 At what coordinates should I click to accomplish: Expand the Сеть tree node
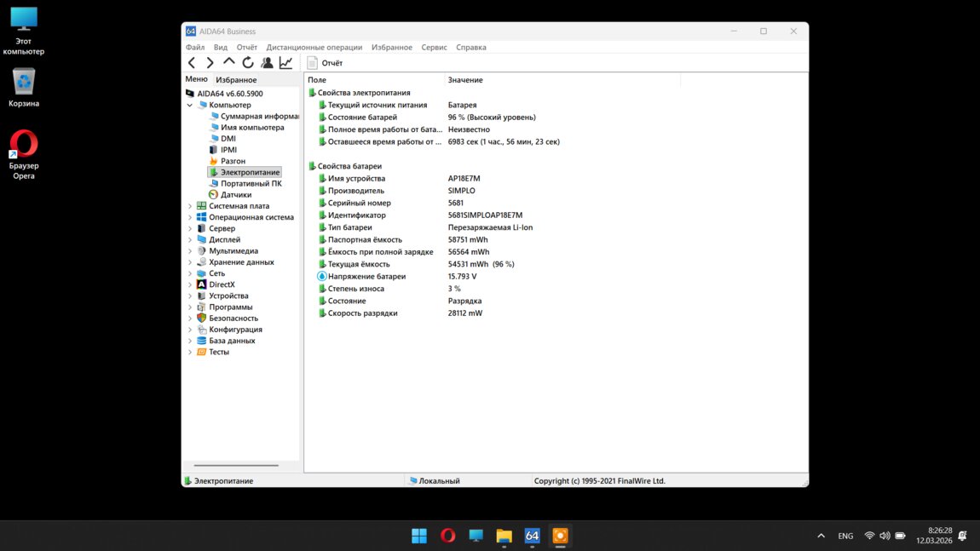[x=190, y=273]
